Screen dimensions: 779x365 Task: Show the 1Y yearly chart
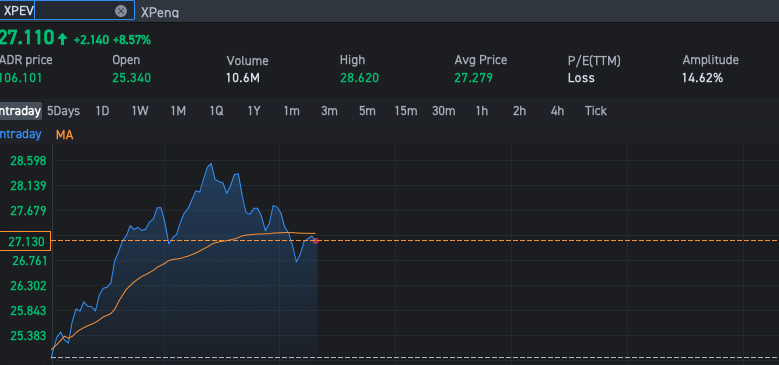click(254, 111)
